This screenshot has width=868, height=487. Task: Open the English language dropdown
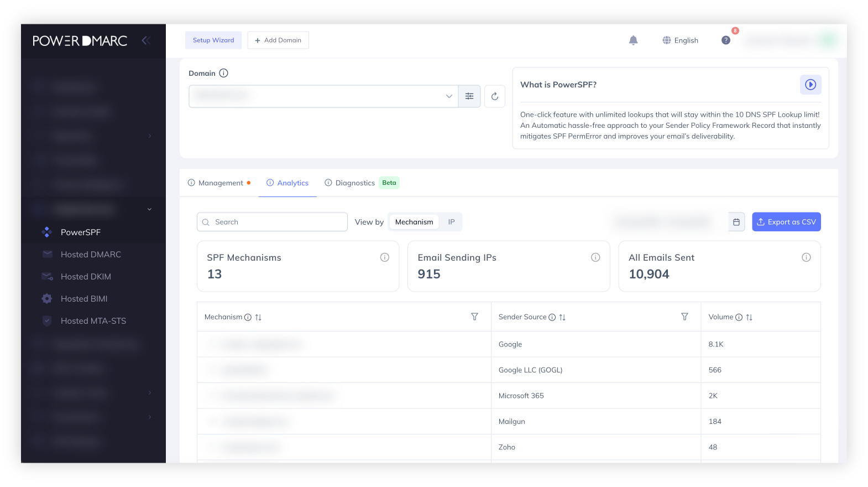point(681,40)
